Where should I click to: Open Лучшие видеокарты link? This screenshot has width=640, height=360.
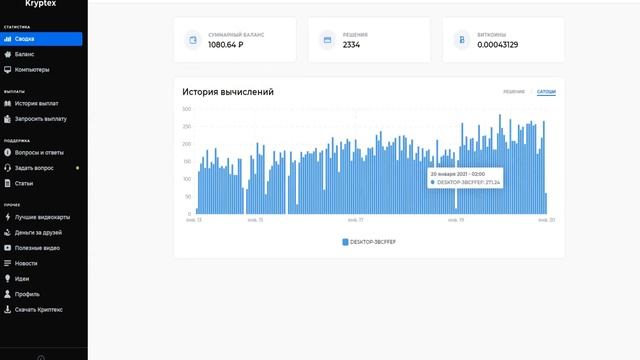[x=41, y=217]
